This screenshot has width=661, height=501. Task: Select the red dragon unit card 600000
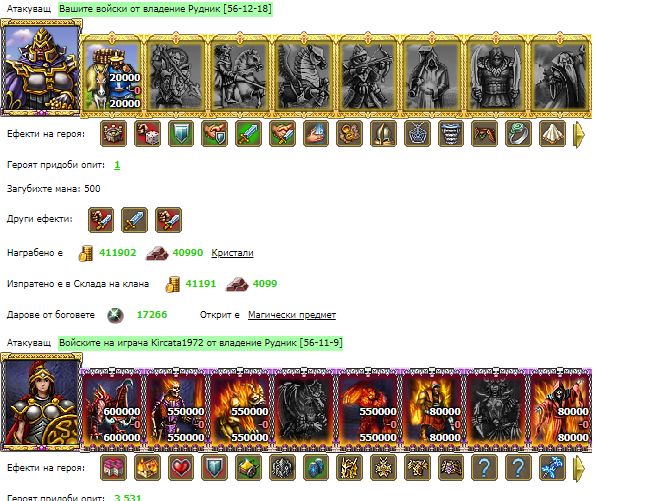[112, 407]
